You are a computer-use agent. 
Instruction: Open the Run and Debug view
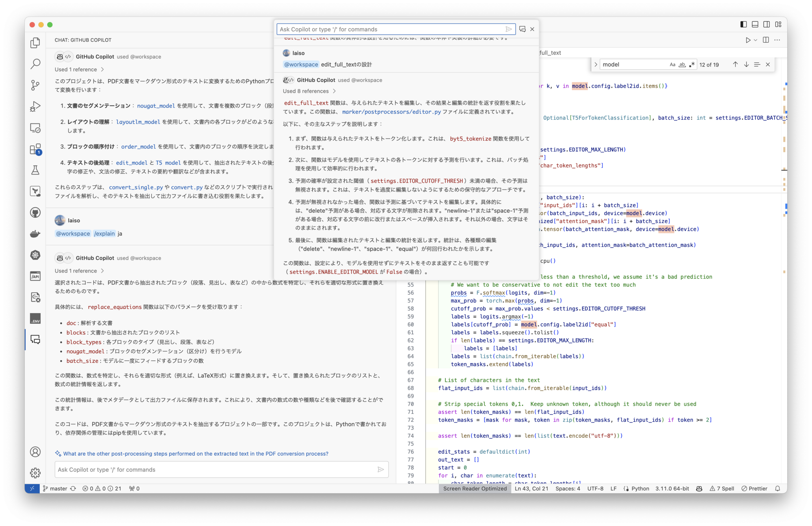[x=35, y=106]
